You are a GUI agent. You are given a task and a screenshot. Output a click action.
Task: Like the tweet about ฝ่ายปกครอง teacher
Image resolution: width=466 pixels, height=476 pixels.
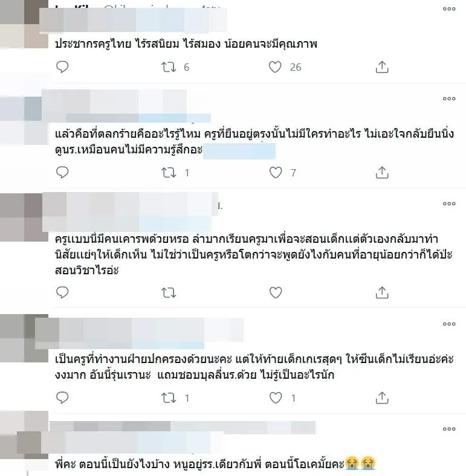(276, 397)
